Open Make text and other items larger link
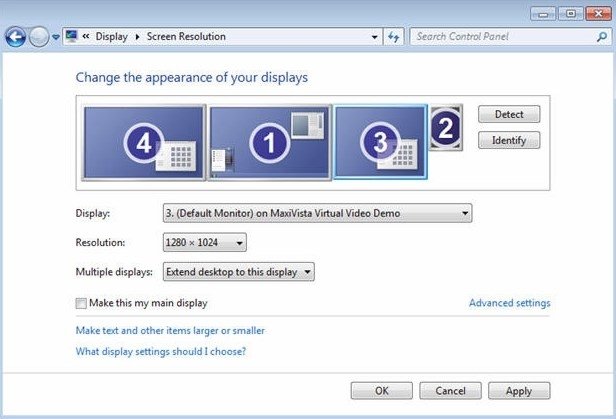Viewport: 616px width, 419px height. click(170, 331)
